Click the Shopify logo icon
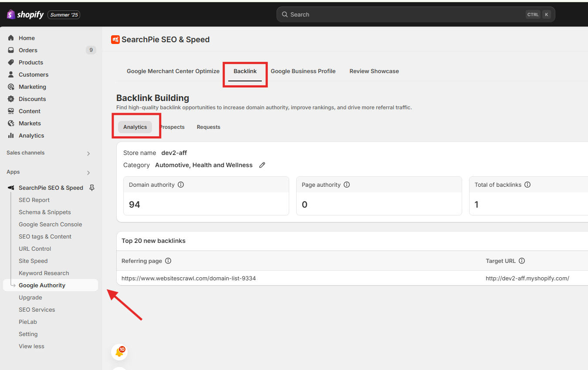Image resolution: width=588 pixels, height=370 pixels. pos(11,14)
